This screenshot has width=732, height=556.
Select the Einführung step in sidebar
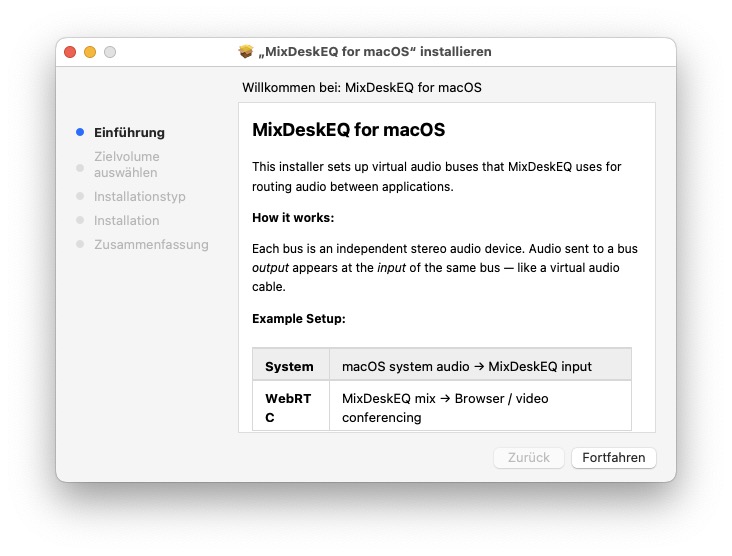129,133
